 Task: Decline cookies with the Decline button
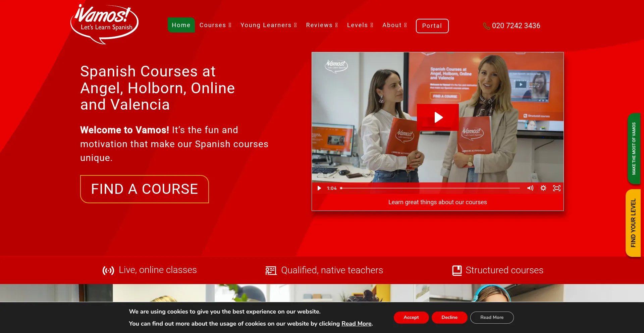point(449,318)
